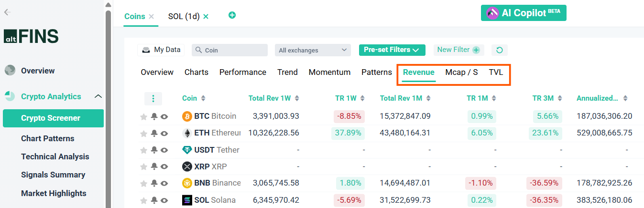Open AI Copilot beta
Image resolution: width=644 pixels, height=208 pixels.
pos(524,13)
